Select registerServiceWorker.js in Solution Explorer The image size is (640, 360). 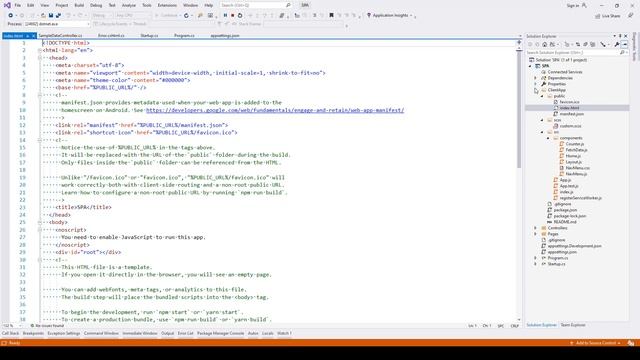point(580,198)
